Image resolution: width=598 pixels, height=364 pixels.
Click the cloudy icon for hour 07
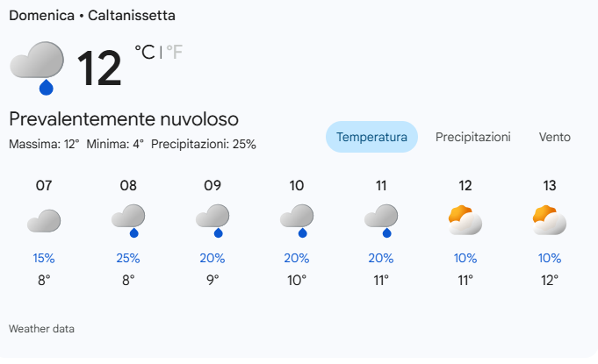pos(44,220)
